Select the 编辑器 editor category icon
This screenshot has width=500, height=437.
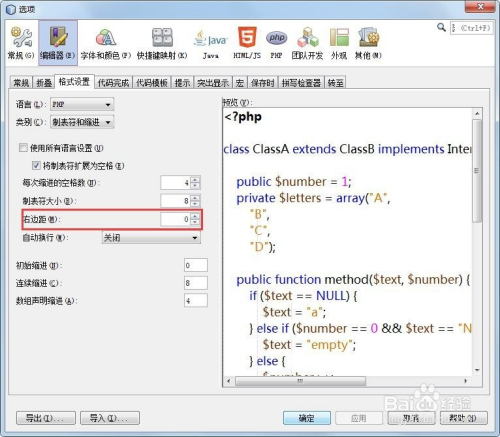[58, 43]
